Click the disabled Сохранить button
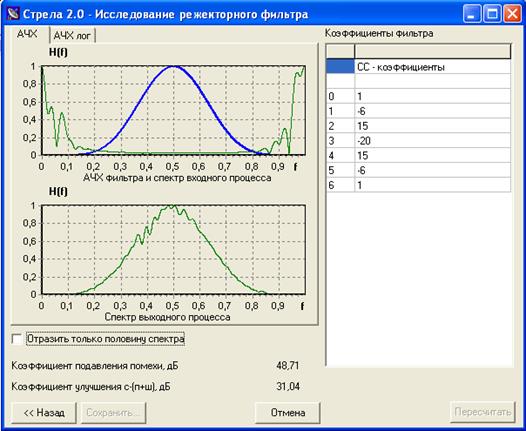 (113, 413)
